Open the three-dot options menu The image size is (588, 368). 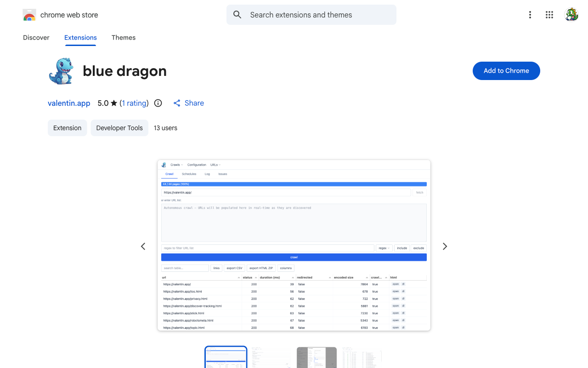530,15
